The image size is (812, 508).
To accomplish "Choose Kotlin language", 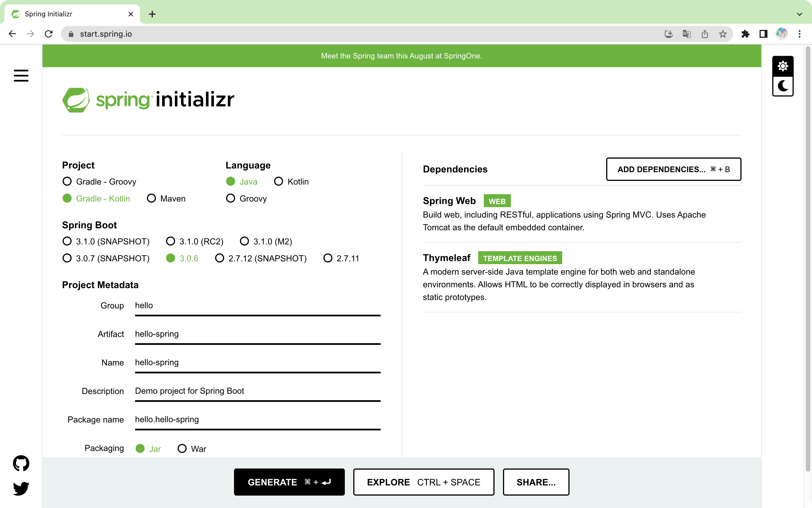I will [291, 182].
